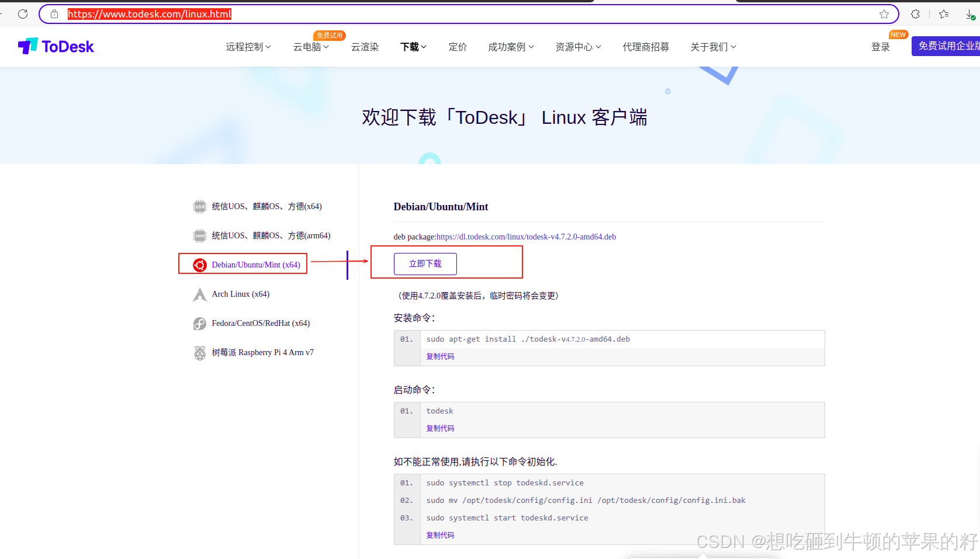Click 复制代码 under the install command

coord(440,356)
